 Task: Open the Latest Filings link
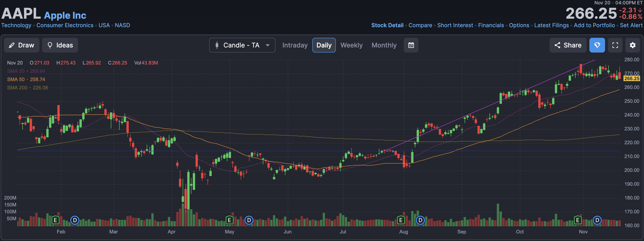tap(551, 25)
